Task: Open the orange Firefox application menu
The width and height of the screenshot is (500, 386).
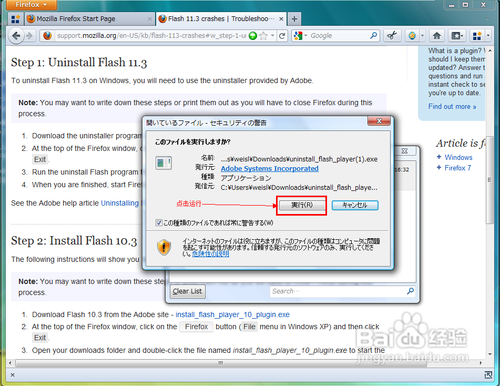Action: click(x=31, y=5)
